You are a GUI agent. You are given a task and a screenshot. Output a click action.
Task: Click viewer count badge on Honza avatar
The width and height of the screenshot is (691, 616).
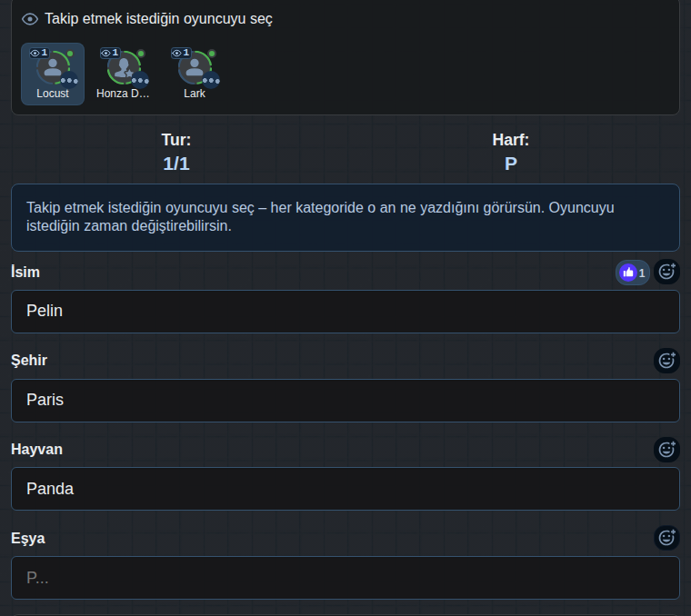click(110, 53)
